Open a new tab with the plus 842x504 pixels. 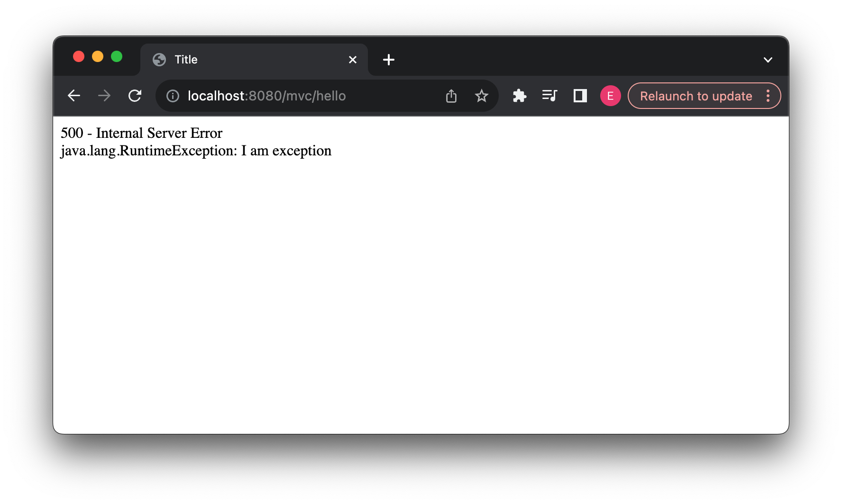pos(389,60)
